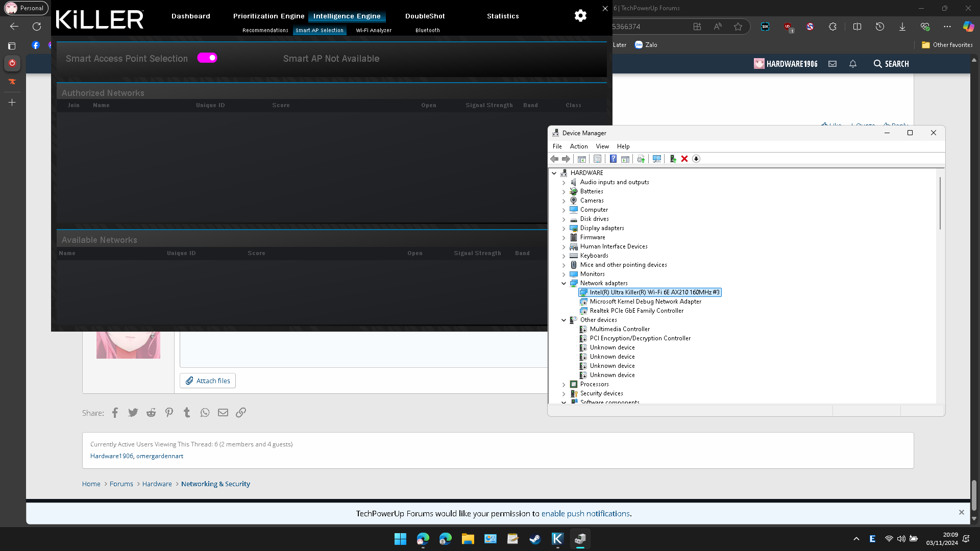Open the View menu in Device Manager
The image size is (980, 551).
click(x=602, y=146)
